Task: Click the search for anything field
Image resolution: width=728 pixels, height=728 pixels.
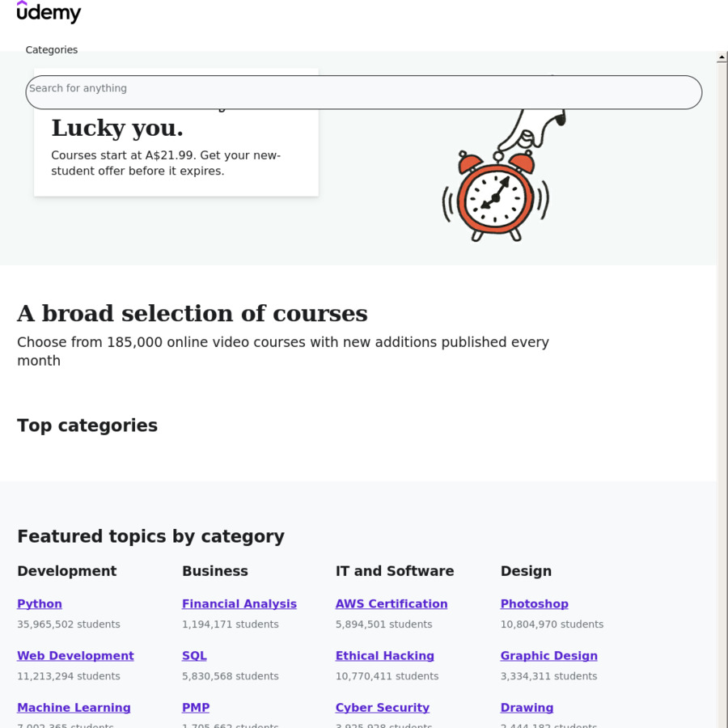Action: point(364,91)
